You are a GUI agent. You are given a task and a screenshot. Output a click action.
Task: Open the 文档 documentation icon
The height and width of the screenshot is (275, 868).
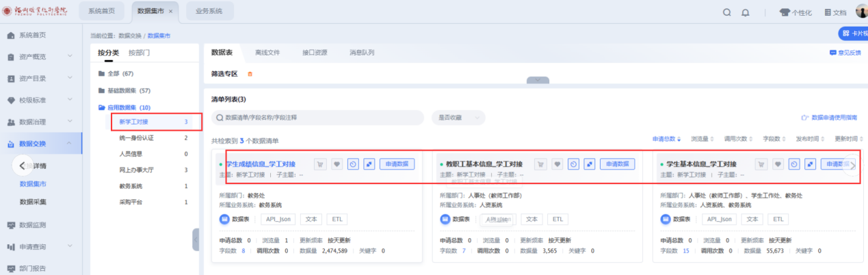tap(835, 12)
